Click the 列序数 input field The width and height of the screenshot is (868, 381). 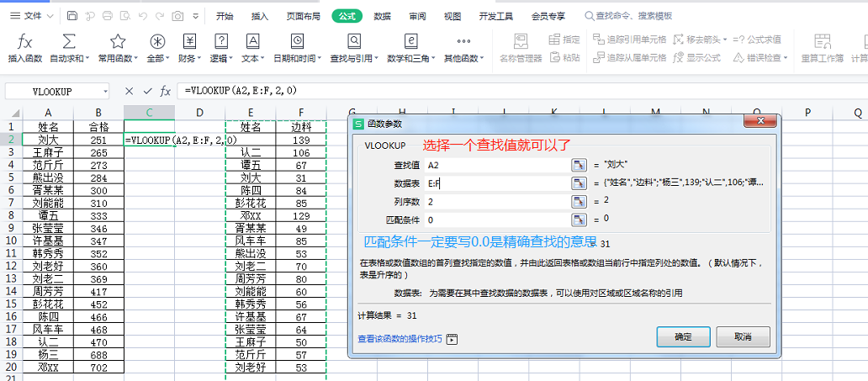pyautogui.click(x=497, y=202)
